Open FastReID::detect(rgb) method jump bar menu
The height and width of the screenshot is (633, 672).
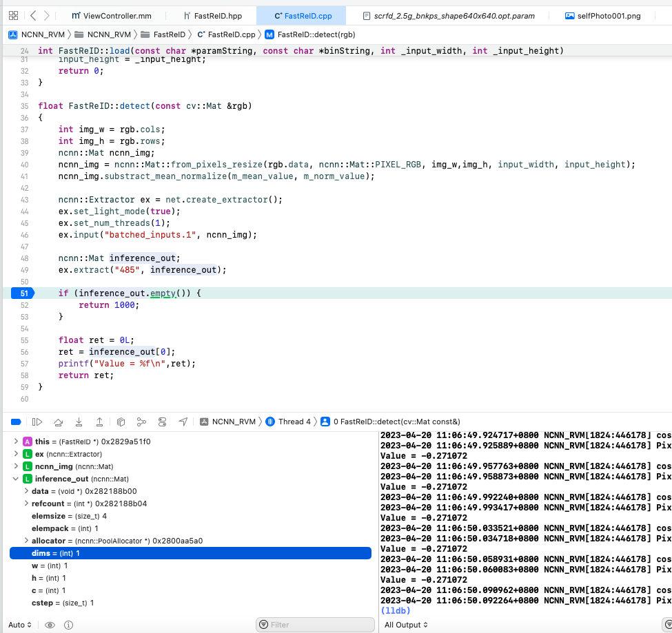(310, 34)
